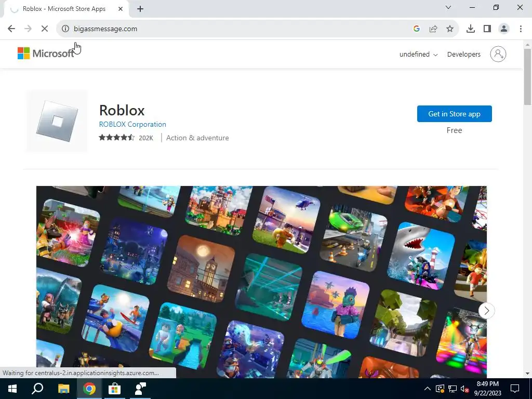The height and width of the screenshot is (399, 532).
Task: Open the Developers link
Action: (464, 54)
